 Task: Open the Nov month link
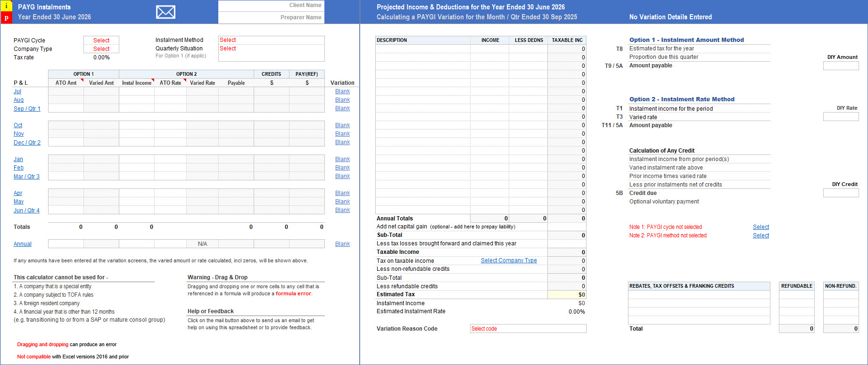pos(18,134)
